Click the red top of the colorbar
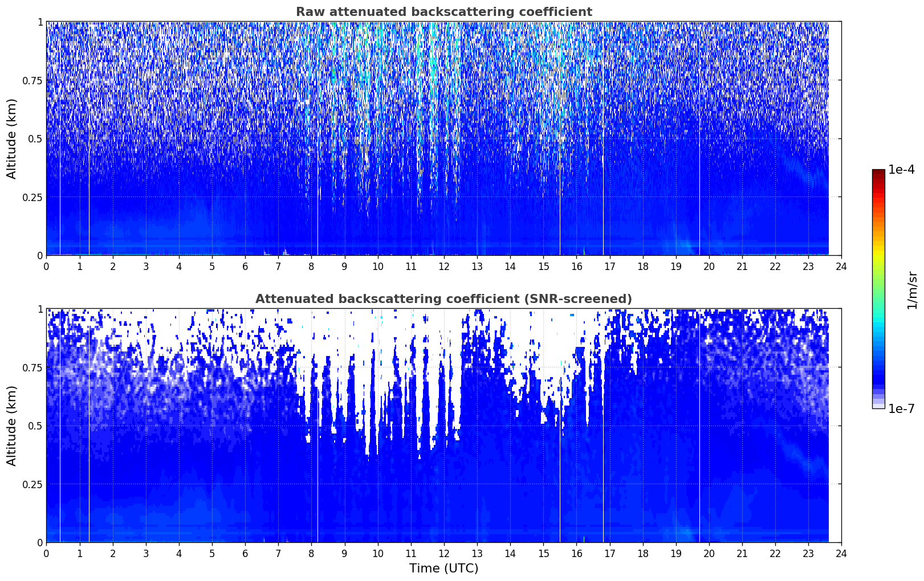The width and height of the screenshot is (924, 581). (x=878, y=175)
